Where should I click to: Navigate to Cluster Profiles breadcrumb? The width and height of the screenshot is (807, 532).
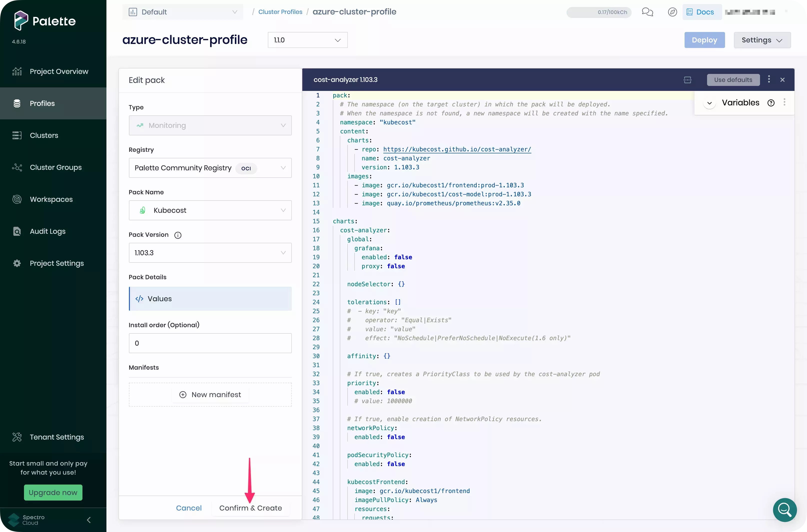(280, 11)
